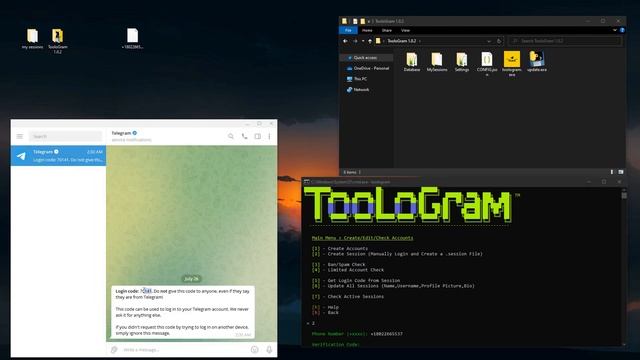The height and width of the screenshot is (360, 640).
Task: Select the MySessions folder in Explorer
Action: 437,62
